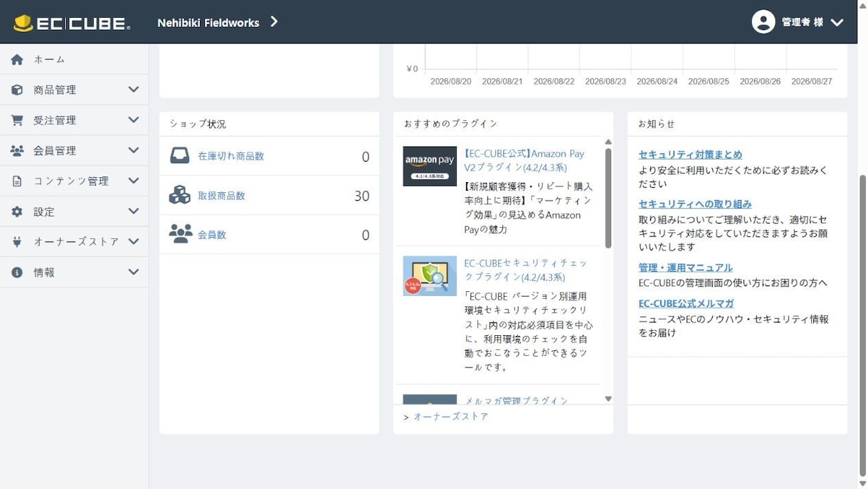Click the お知らせ panel heading

coord(657,124)
